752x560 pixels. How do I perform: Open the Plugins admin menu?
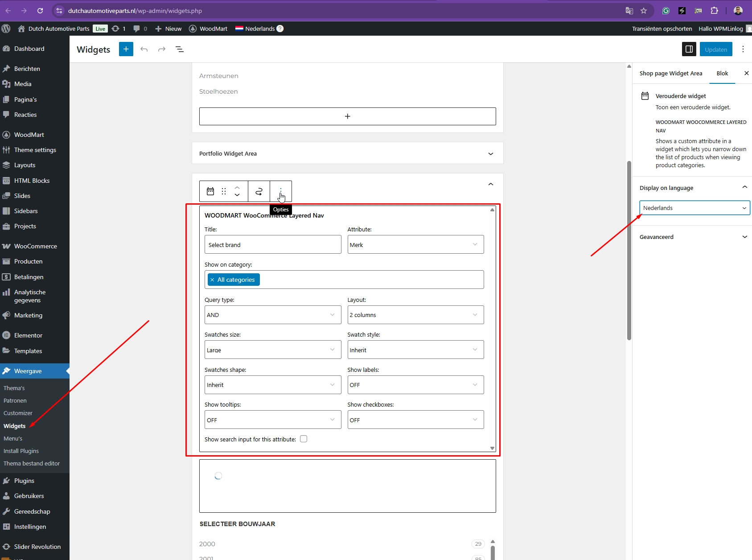pyautogui.click(x=35, y=481)
